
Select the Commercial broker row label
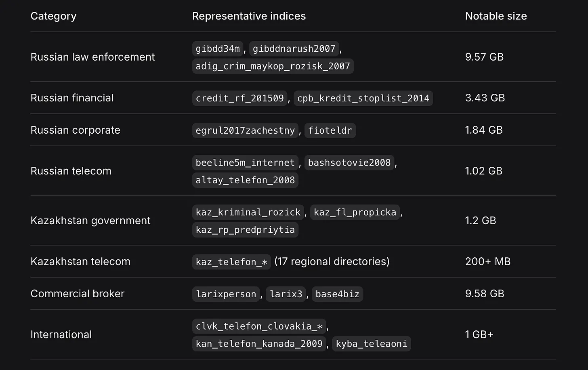pos(78,294)
